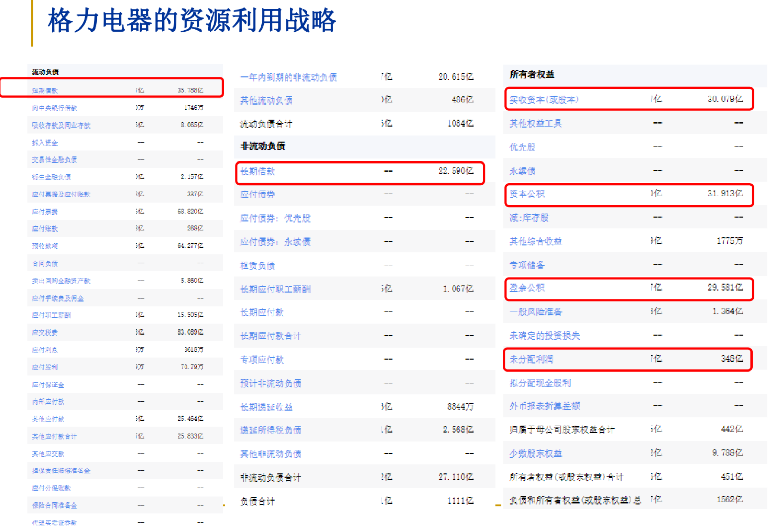The height and width of the screenshot is (532, 770).
Task: Click the 非流动负债合计 row label
Action: pyautogui.click(x=271, y=478)
